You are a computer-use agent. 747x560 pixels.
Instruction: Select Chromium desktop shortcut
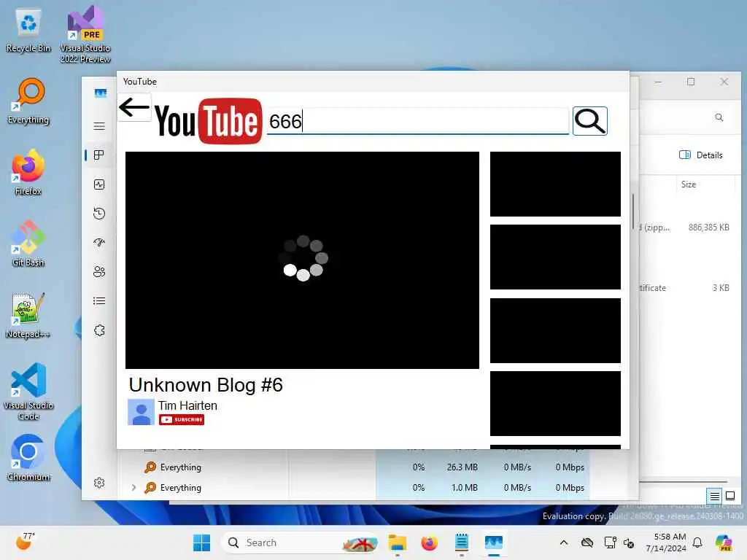(28, 458)
